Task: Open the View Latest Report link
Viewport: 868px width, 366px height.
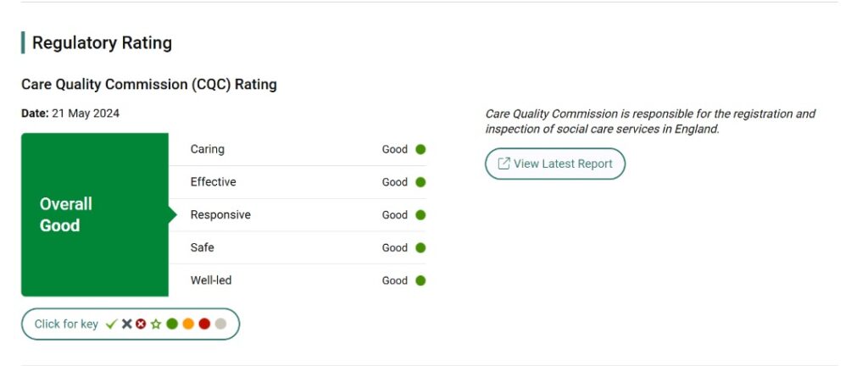Action: coord(562,164)
